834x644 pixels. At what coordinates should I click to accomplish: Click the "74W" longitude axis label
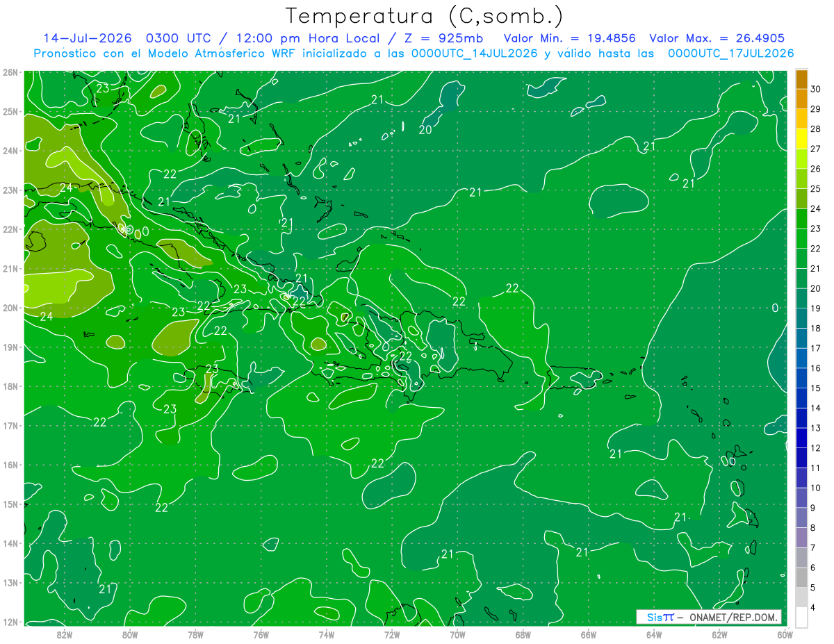tap(326, 634)
